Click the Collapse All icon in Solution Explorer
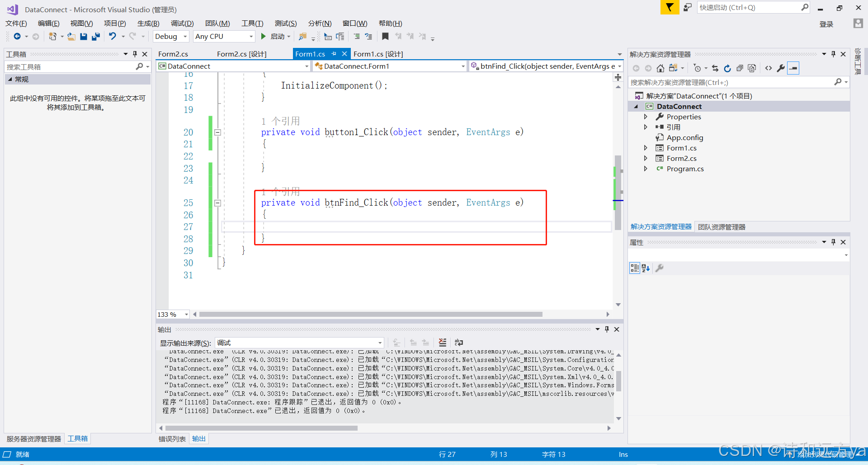The image size is (868, 465). point(740,68)
